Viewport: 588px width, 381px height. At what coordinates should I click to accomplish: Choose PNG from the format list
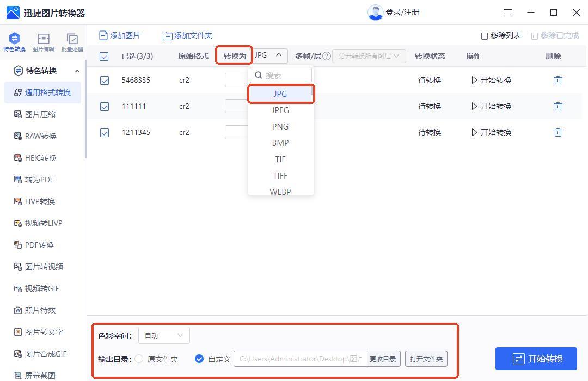tap(280, 126)
